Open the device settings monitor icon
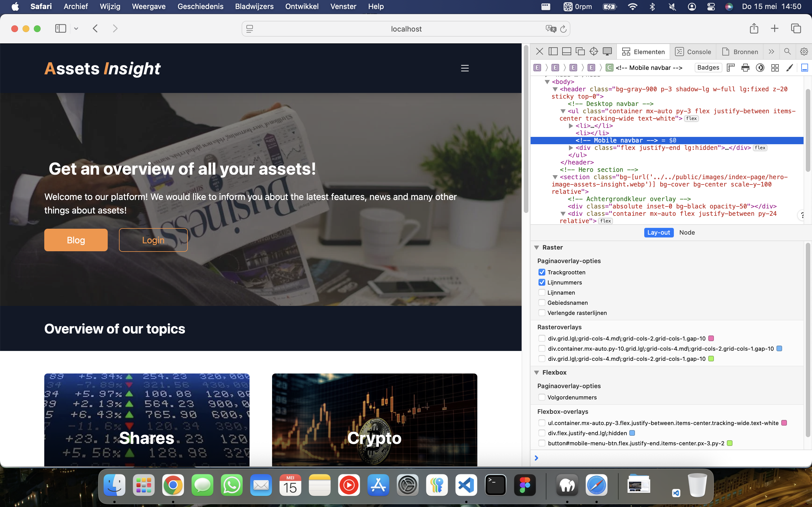Screen dimensions: 812x507 pyautogui.click(x=607, y=52)
